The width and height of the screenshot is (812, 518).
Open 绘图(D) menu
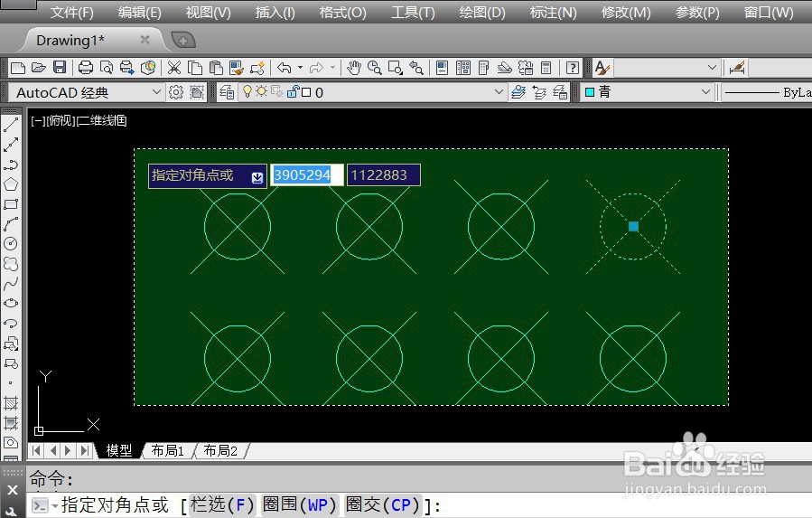482,12
